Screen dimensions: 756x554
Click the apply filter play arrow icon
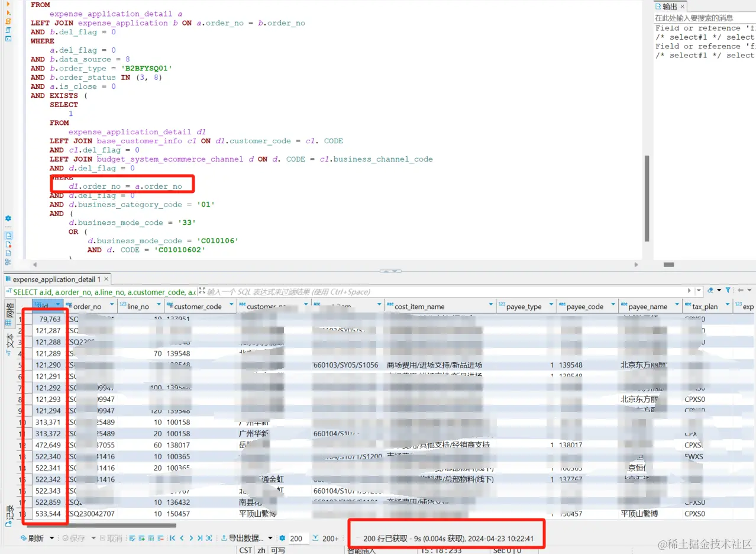point(689,291)
